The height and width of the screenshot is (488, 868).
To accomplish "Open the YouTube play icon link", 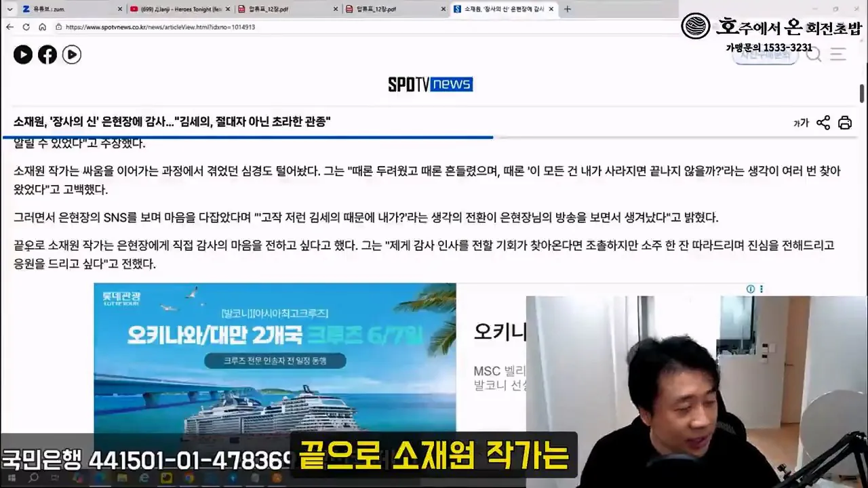I will pos(23,55).
